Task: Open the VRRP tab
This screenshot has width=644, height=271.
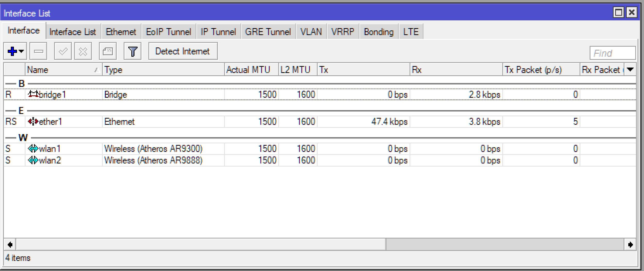Action: (x=343, y=32)
